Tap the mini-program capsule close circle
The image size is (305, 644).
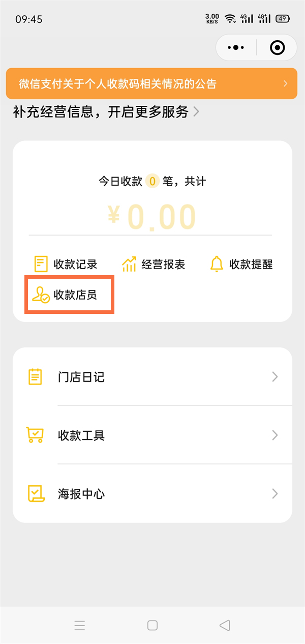pos(277,47)
